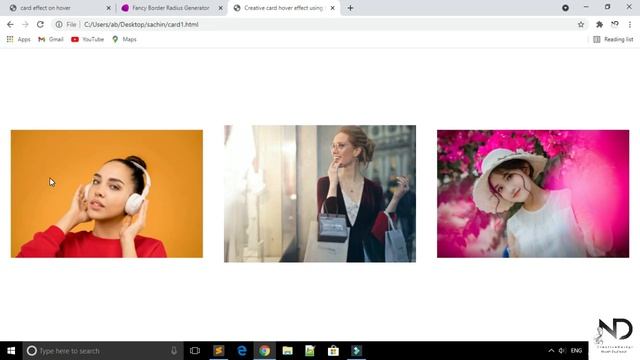Click the shopping woman card image
The image size is (640, 360).
point(320,193)
